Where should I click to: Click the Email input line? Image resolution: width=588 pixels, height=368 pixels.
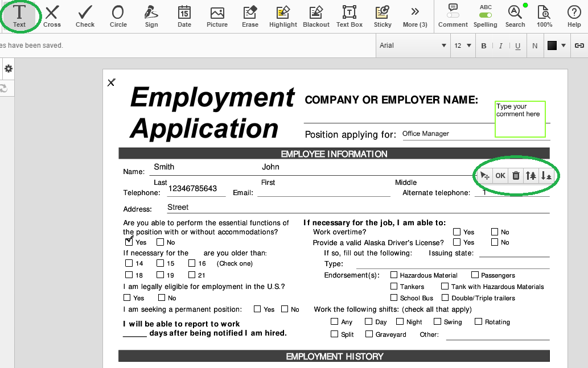324,192
